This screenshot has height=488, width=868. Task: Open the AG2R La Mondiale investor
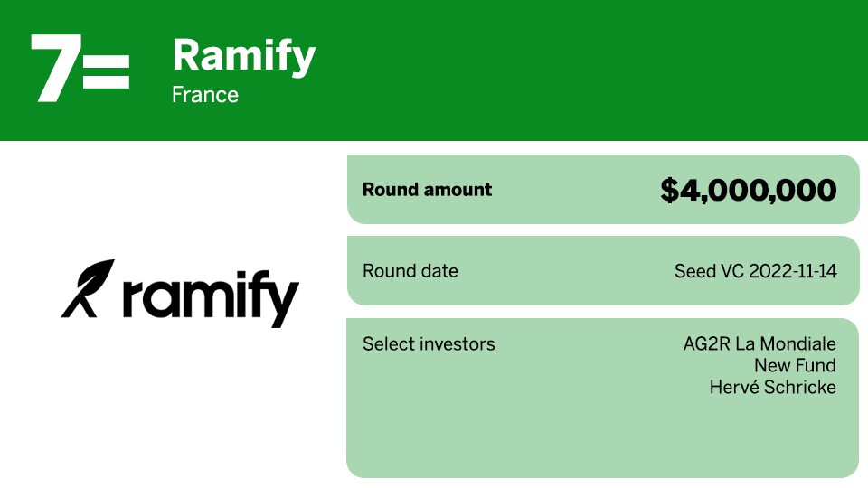pos(759,344)
